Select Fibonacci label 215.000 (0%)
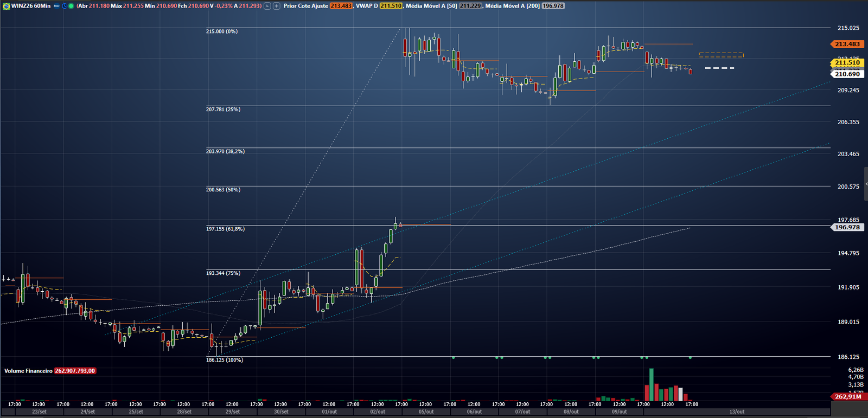Viewport: 868px width, 418px height. 222,31
